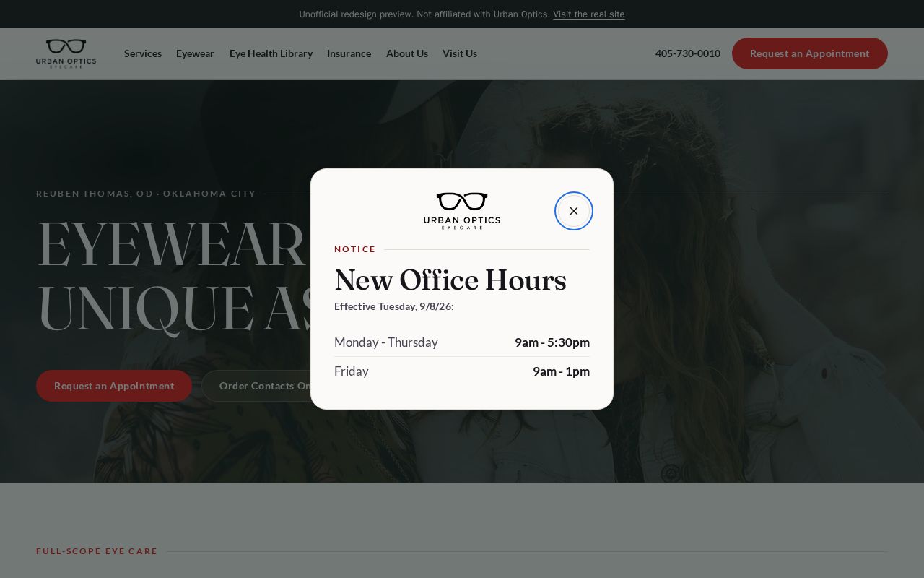The height and width of the screenshot is (578, 924).
Task: Click the NOTICE label in the dialog
Action: 355,249
